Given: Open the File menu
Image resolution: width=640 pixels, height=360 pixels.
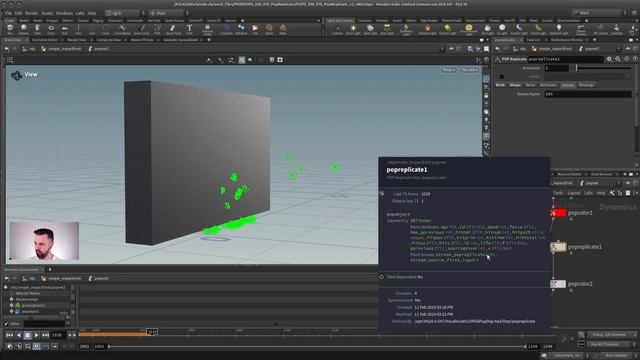Looking at the screenshot, I should pyautogui.click(x=8, y=13).
